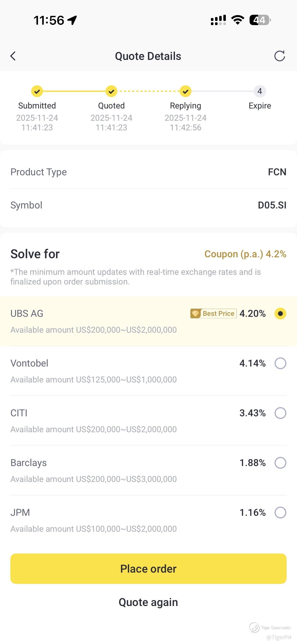Refresh the quote details
Image resolution: width=297 pixels, height=644 pixels.
(x=280, y=56)
